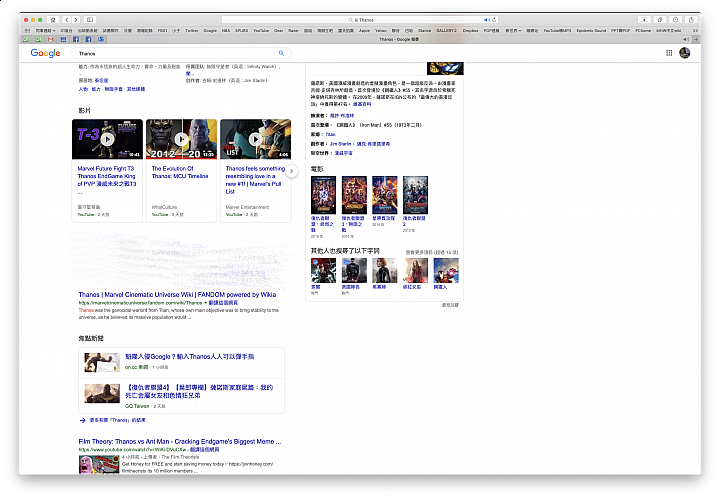Viewport: 720px width, 500px height.
Task: Select the Thanos - Google tab
Action: coord(399,39)
